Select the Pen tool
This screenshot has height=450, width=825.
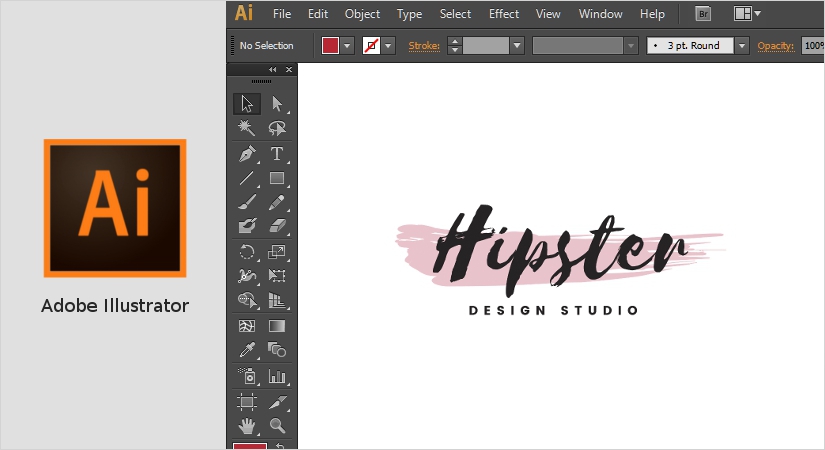247,154
